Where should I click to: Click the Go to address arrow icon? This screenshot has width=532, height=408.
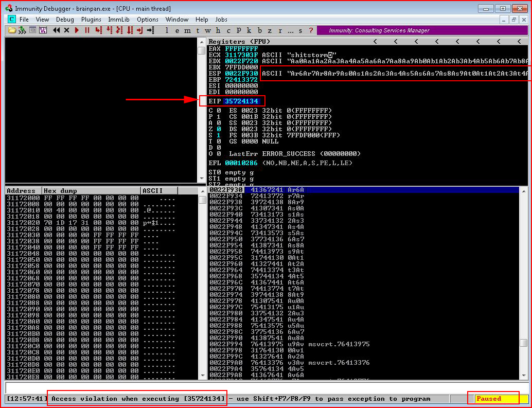tap(150, 30)
